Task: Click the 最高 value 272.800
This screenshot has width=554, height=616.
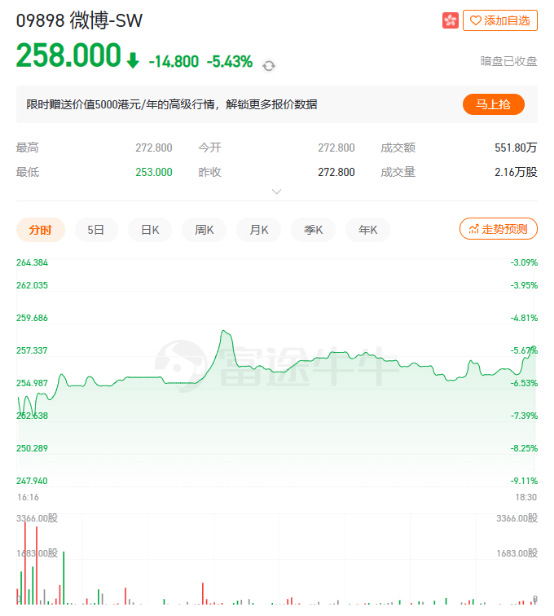Action: tap(154, 148)
